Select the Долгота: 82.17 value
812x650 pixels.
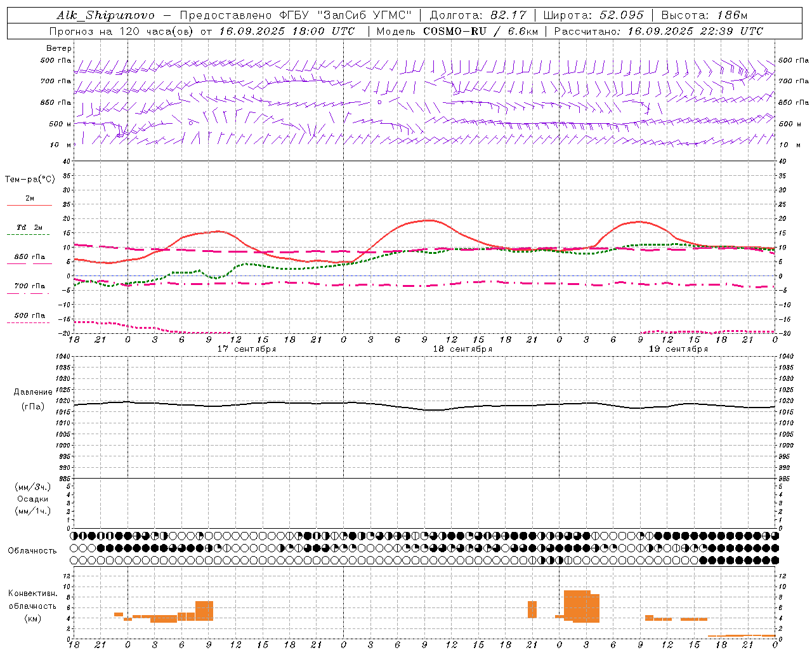pos(478,15)
